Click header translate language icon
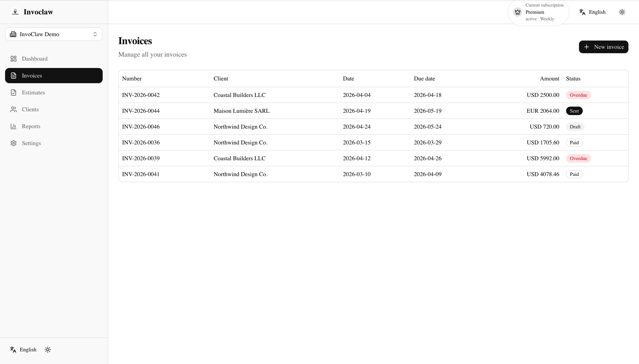This screenshot has height=364, width=639. coord(582,12)
